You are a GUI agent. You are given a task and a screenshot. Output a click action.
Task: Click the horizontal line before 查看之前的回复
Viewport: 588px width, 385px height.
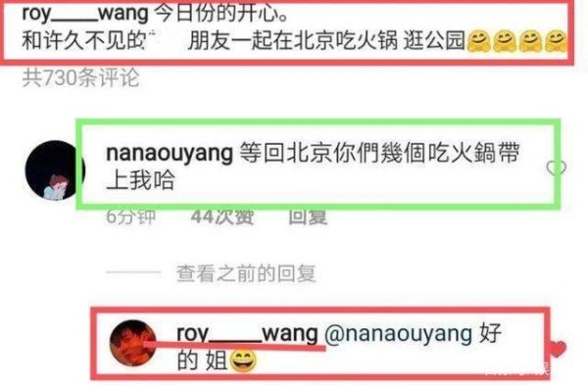point(133,272)
